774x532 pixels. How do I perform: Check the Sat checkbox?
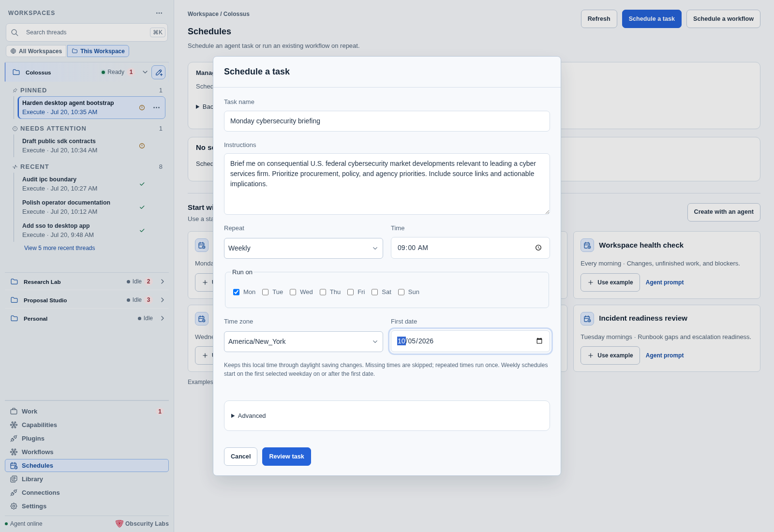coord(374,292)
